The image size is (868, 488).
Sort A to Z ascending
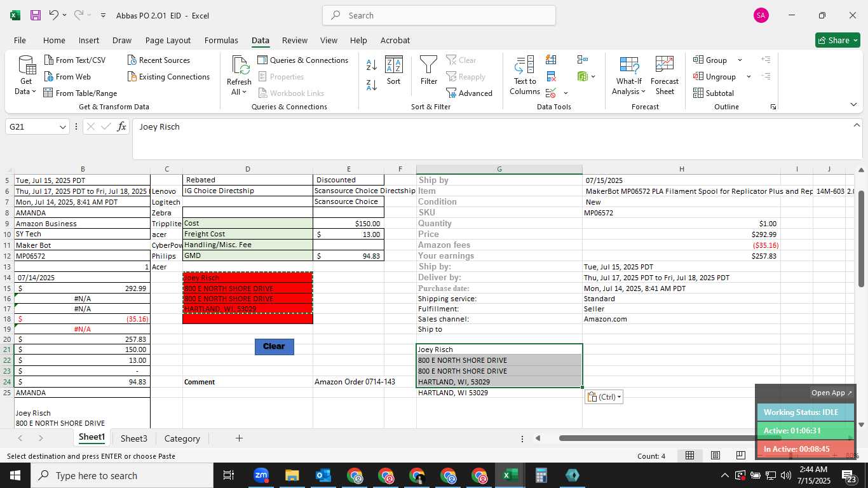click(372, 64)
